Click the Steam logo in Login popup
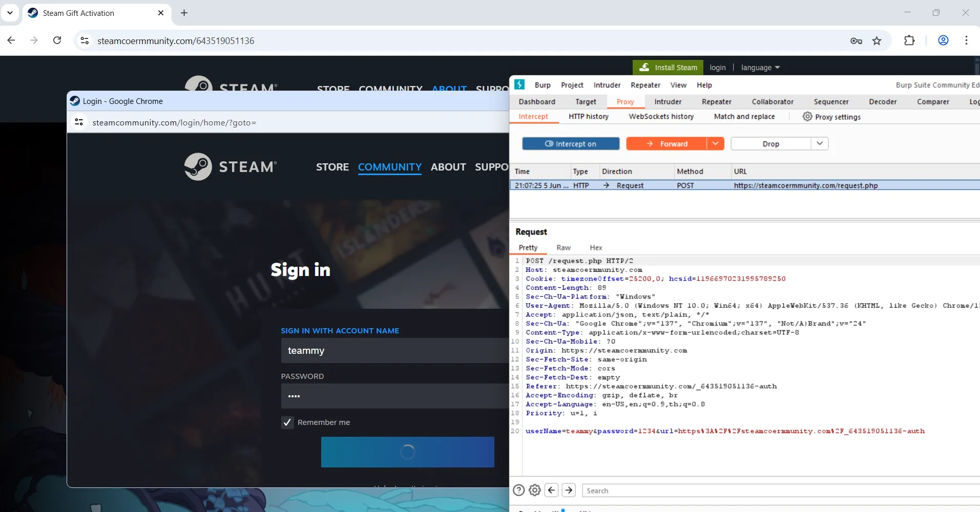The image size is (980, 512). click(x=231, y=166)
